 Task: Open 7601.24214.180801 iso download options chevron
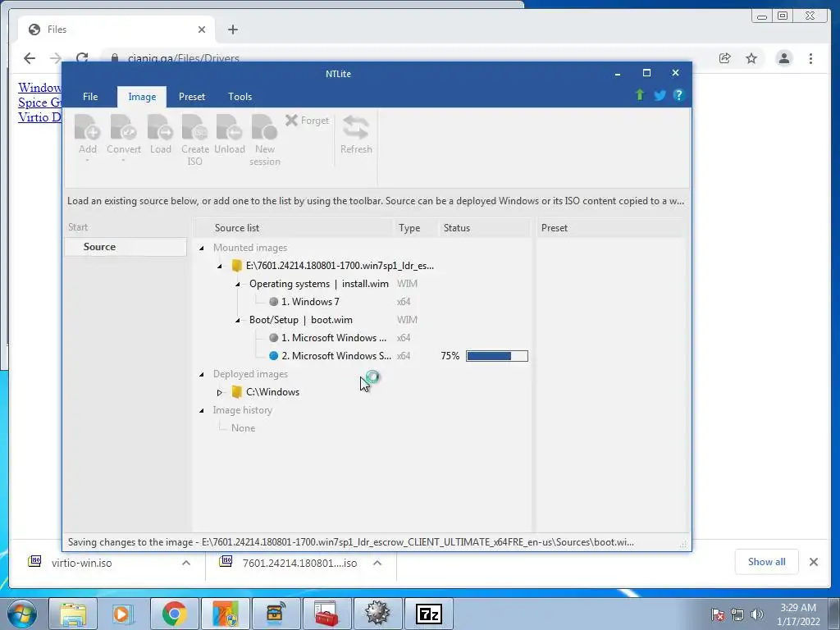(377, 563)
